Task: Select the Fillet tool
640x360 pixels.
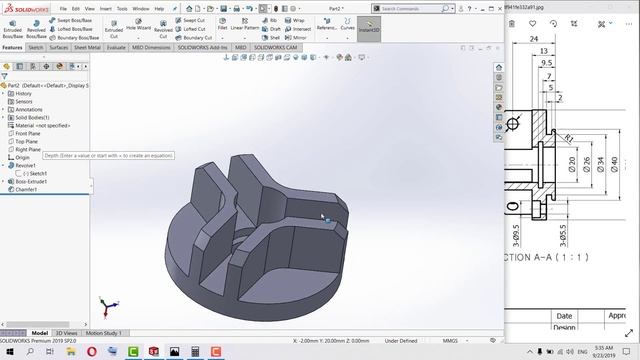Action: pos(222,24)
